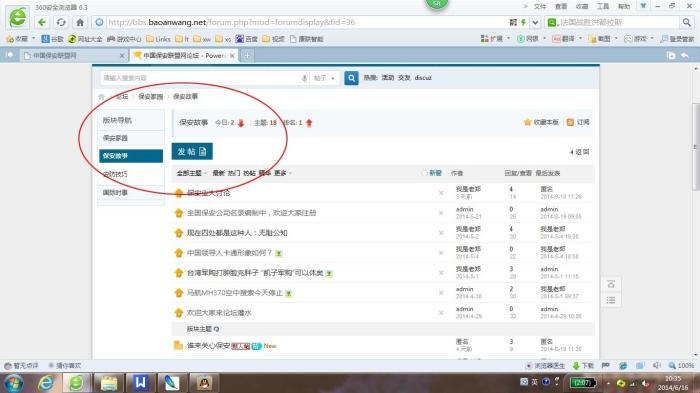Open a new browser tab with plus button
Screen dimensions: 700x393
(247, 55)
